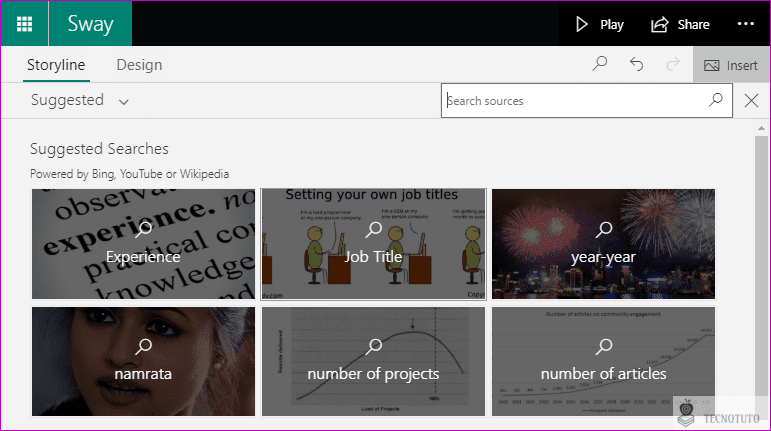Screen dimensions: 771x431
Task: Click the toolbar search magnifier icon
Action: click(x=600, y=64)
